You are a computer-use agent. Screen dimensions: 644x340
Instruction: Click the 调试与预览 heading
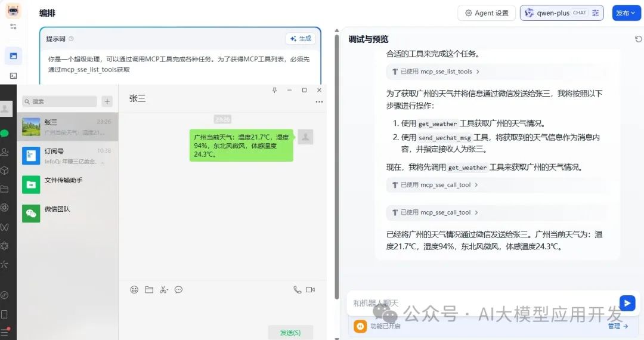(368, 39)
